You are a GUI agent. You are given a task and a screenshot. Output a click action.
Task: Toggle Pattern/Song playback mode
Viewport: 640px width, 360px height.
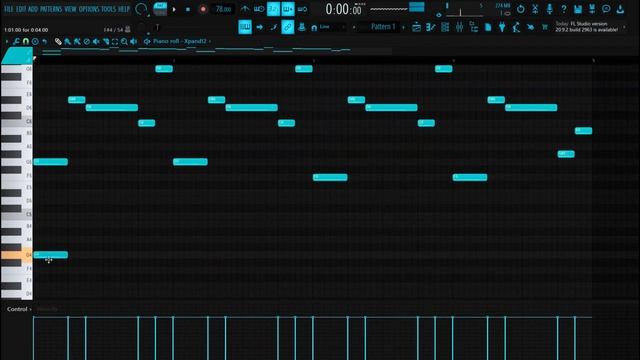[x=160, y=9]
